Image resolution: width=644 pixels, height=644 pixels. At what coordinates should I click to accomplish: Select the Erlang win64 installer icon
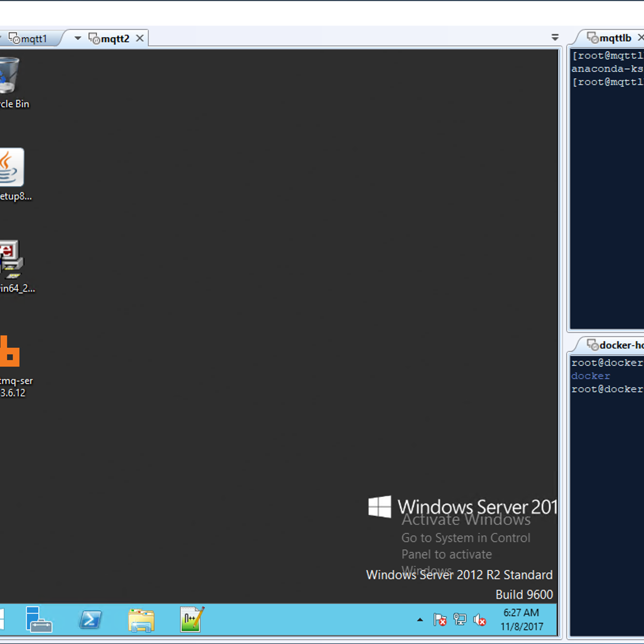coord(12,266)
